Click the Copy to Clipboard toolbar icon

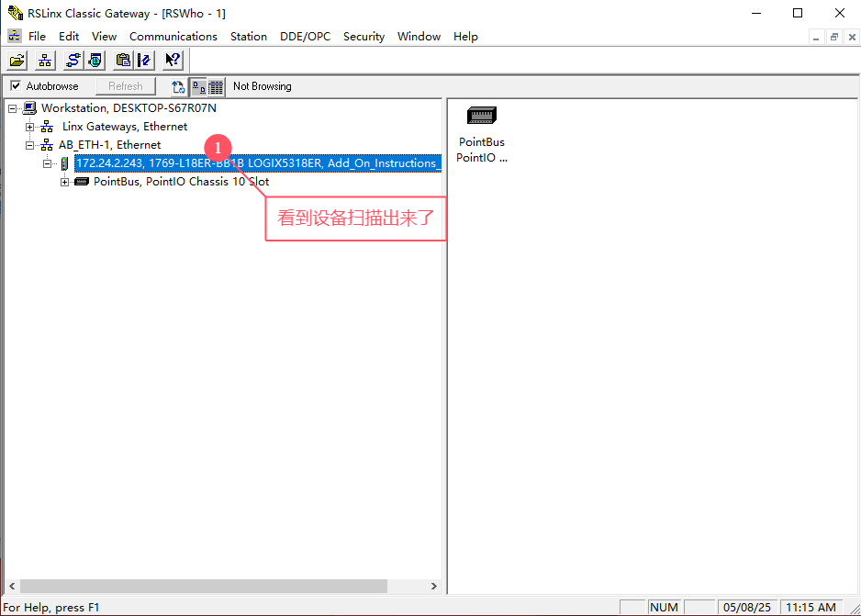tap(123, 60)
